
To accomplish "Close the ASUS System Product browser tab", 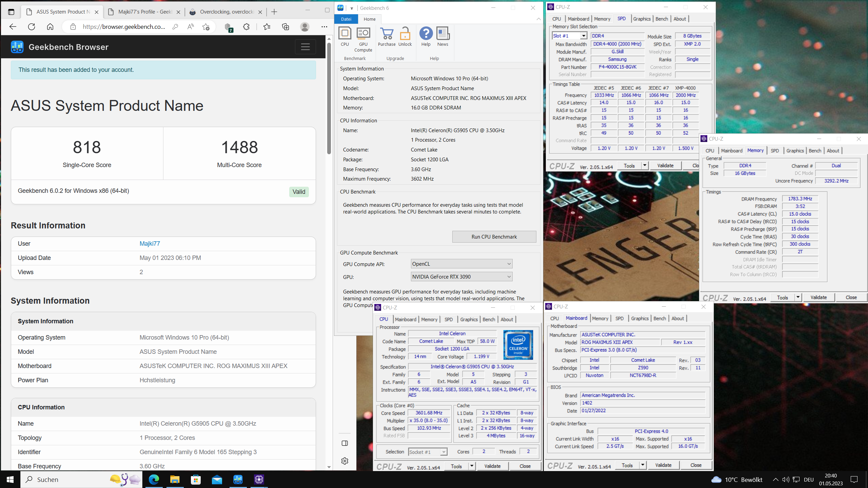I will tap(97, 12).
